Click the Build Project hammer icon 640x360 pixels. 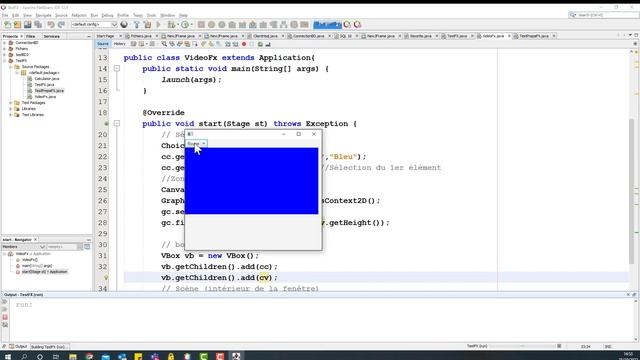tap(137, 25)
